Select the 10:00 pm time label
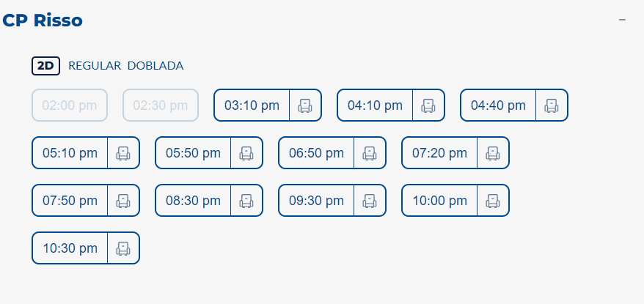This screenshot has width=644, height=304. 439,201
